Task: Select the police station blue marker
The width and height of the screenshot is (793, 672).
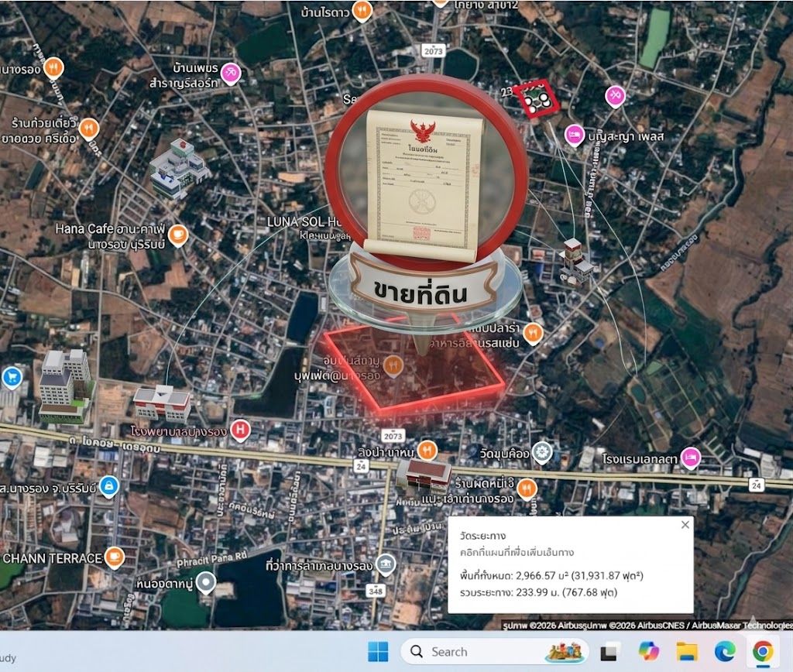Action: (109, 486)
